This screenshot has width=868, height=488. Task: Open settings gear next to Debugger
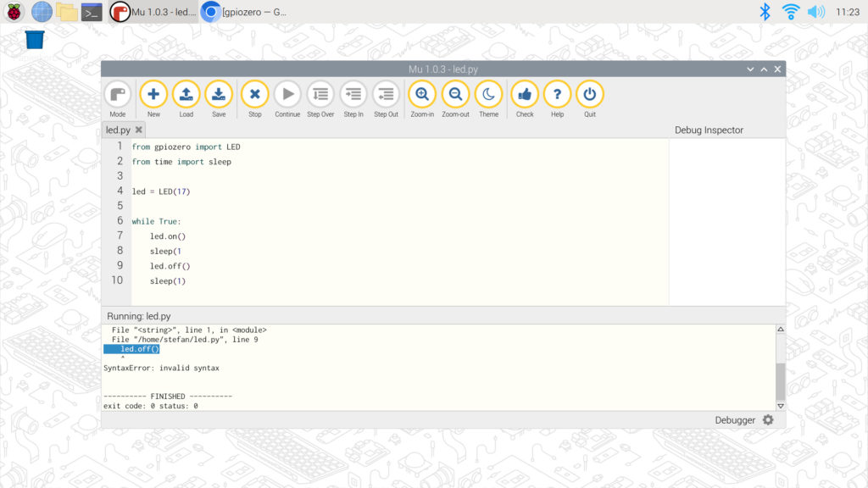coord(768,420)
